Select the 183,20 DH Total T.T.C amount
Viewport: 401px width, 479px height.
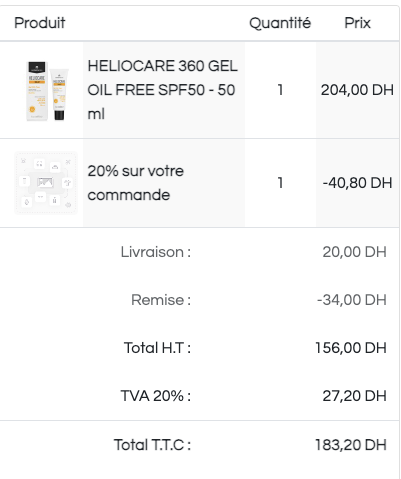pos(351,445)
